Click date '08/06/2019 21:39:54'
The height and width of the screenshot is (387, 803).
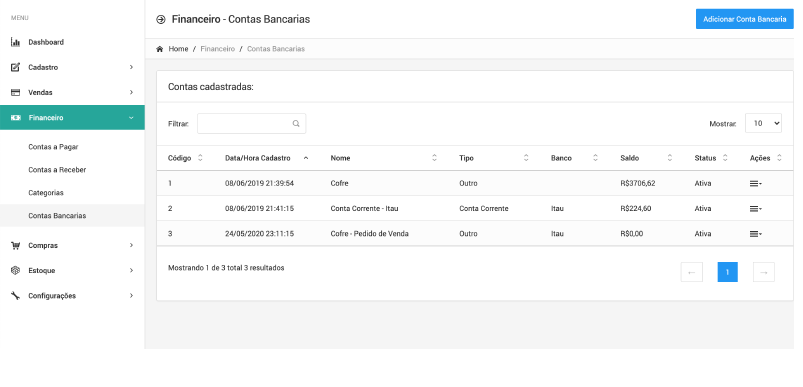coord(260,183)
